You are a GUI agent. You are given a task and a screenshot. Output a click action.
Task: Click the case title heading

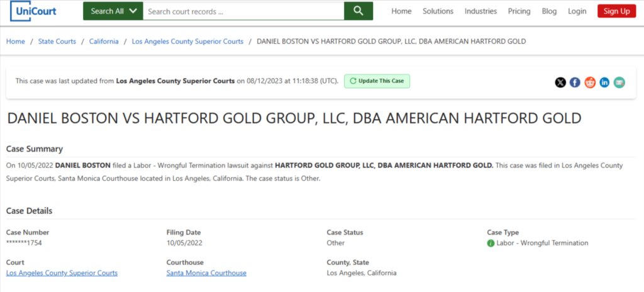pos(294,118)
